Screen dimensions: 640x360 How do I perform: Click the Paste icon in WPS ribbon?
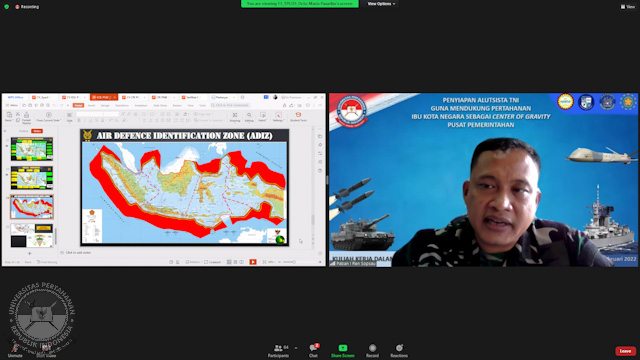(x=9, y=117)
